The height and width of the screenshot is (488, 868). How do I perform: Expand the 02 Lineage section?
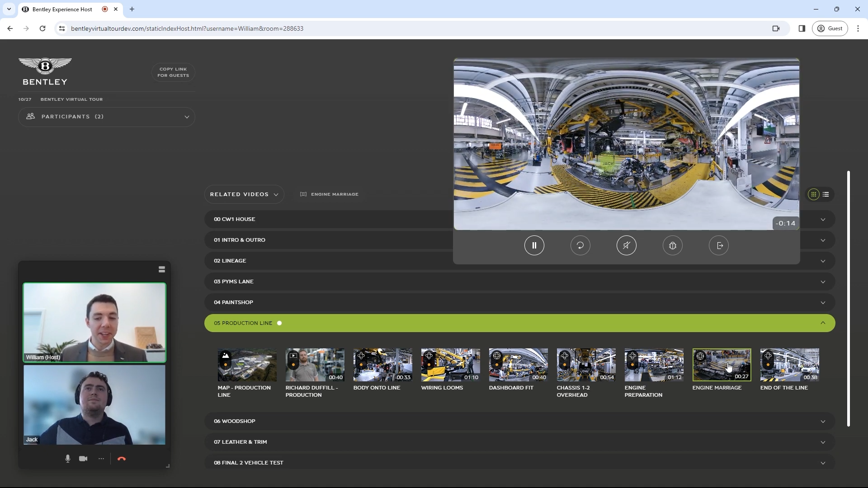519,261
